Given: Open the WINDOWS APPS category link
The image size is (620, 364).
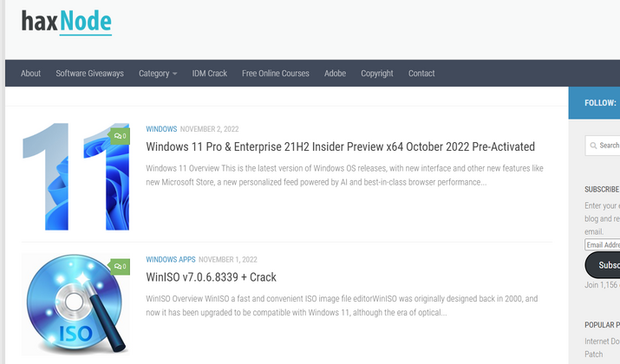Looking at the screenshot, I should pos(171,259).
